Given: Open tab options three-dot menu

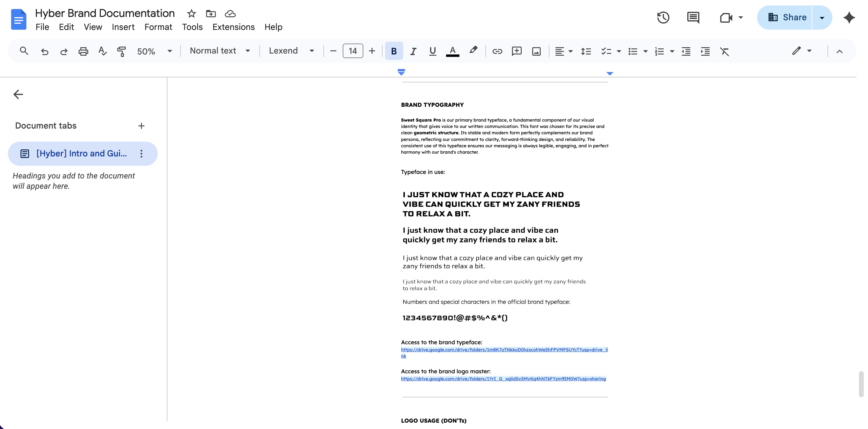Looking at the screenshot, I should (141, 154).
